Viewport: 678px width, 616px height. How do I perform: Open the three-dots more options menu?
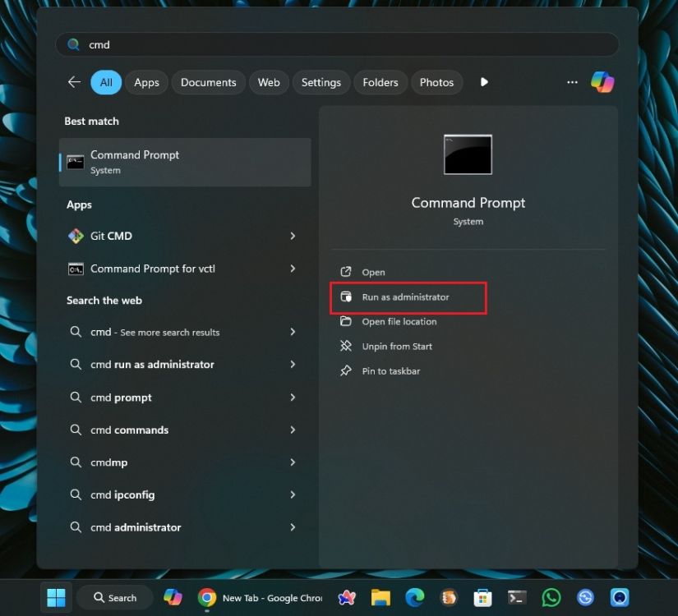coord(572,82)
